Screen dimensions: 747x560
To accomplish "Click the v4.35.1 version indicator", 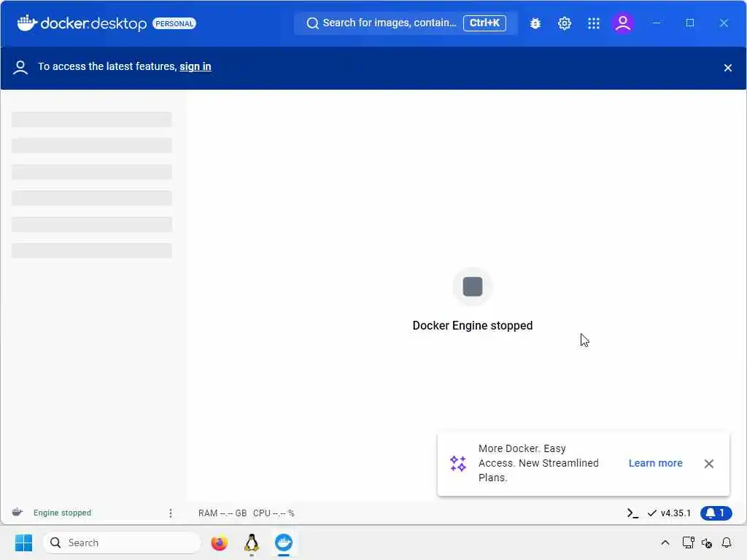I will pyautogui.click(x=670, y=513).
